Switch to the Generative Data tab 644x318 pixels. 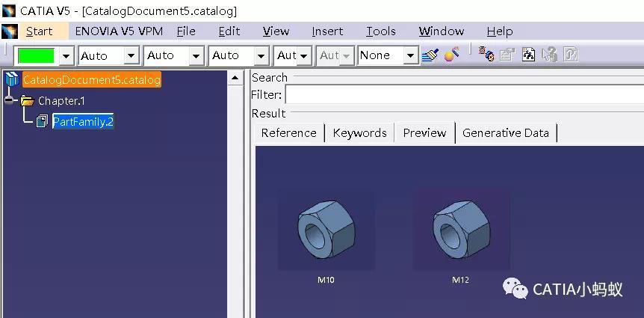[506, 133]
